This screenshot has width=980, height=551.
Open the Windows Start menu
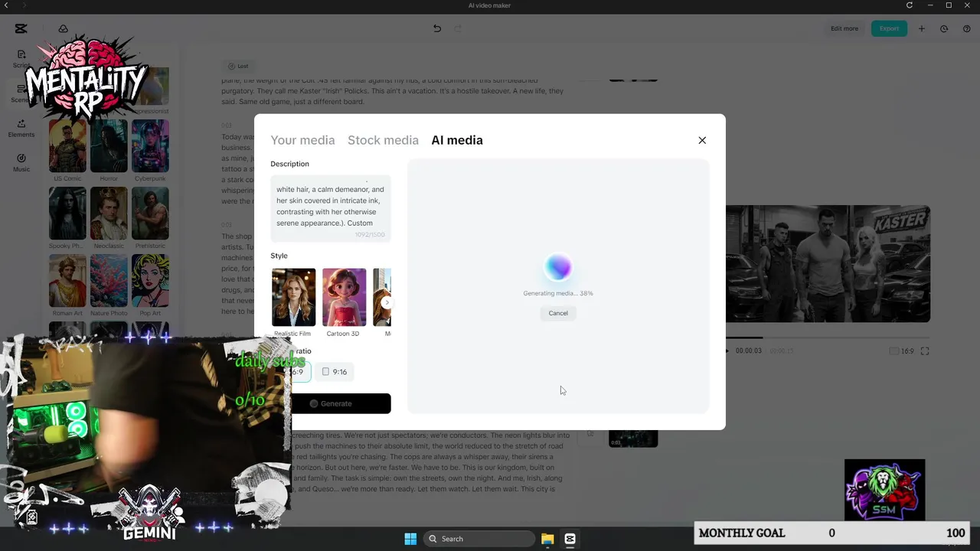pyautogui.click(x=410, y=539)
